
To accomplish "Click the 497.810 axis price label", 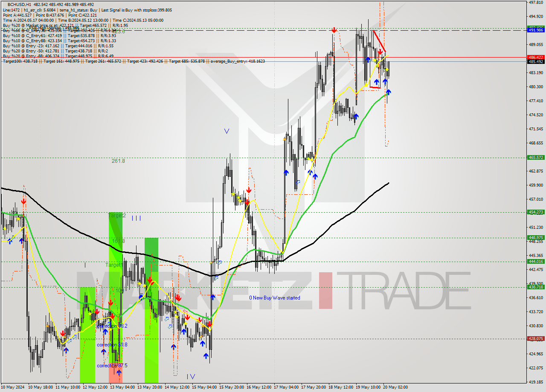I will tap(536, 3).
